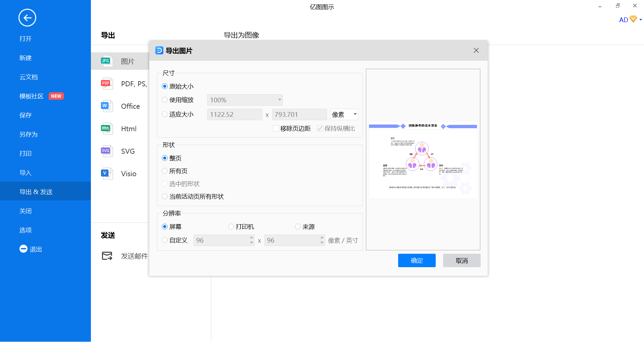
Task: Select printer resolution radio button
Action: click(231, 227)
